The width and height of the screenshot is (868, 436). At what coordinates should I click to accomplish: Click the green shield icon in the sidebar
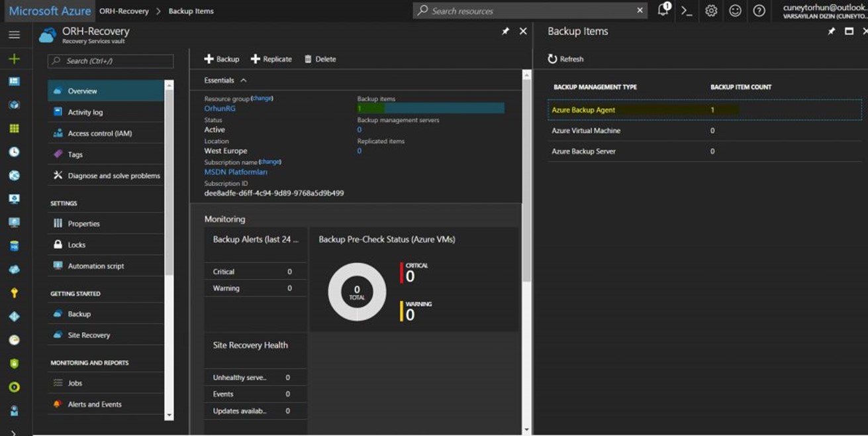point(14,364)
